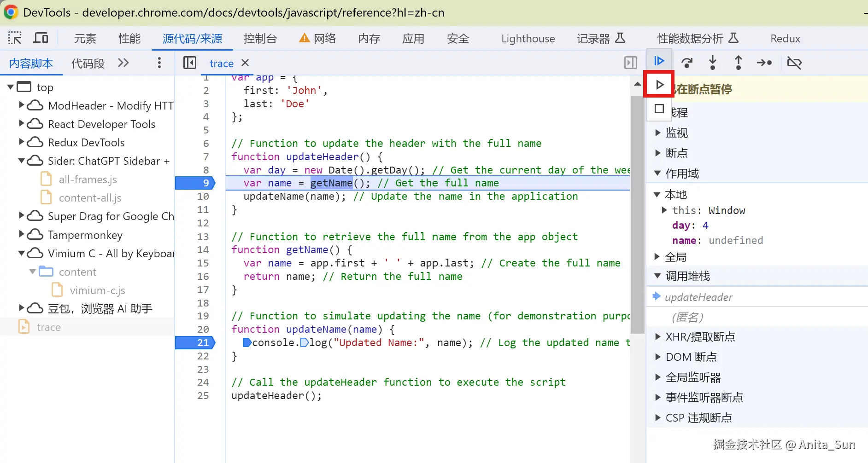868x463 pixels.
Task: Expand XHR/提取断点 section
Action: (657, 336)
